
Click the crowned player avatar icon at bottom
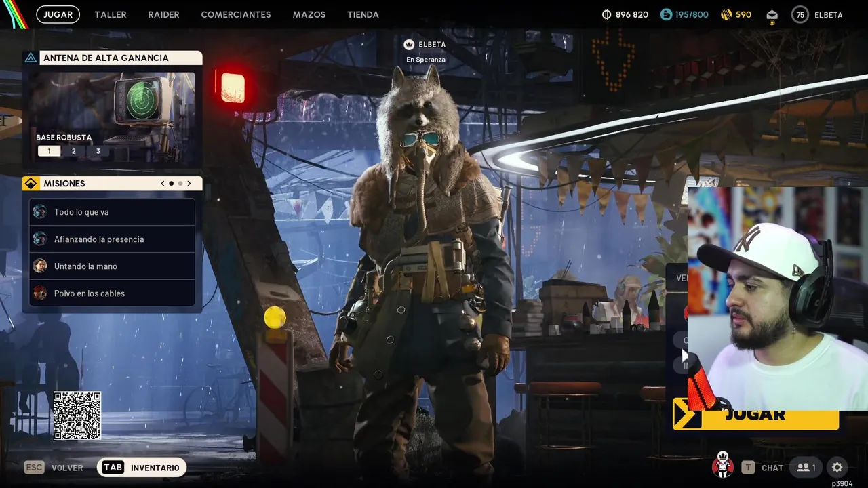point(723,466)
